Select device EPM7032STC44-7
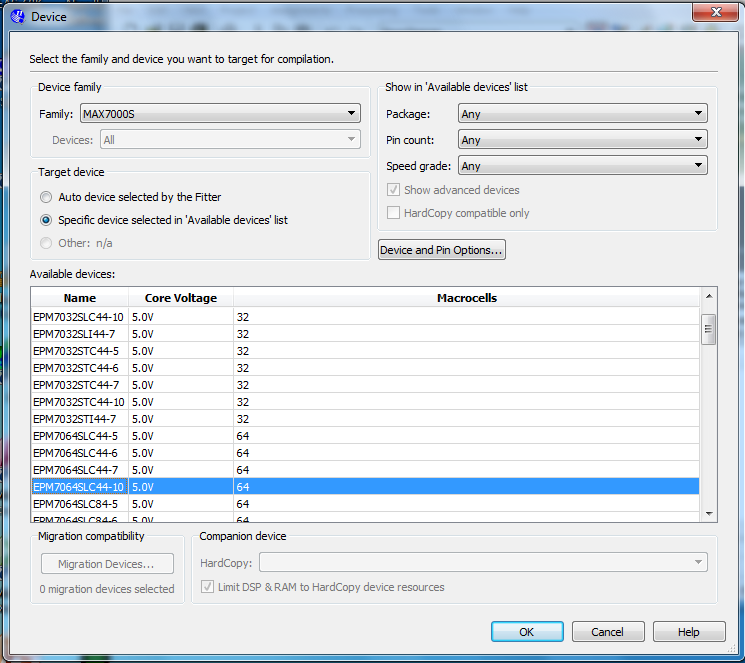The height and width of the screenshot is (663, 745). click(x=365, y=385)
